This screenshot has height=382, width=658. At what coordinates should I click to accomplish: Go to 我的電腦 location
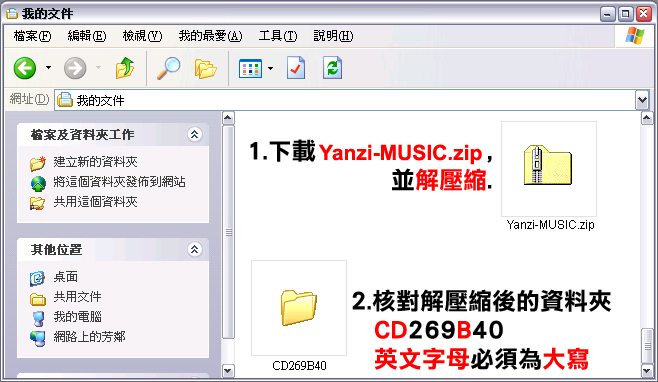point(78,317)
